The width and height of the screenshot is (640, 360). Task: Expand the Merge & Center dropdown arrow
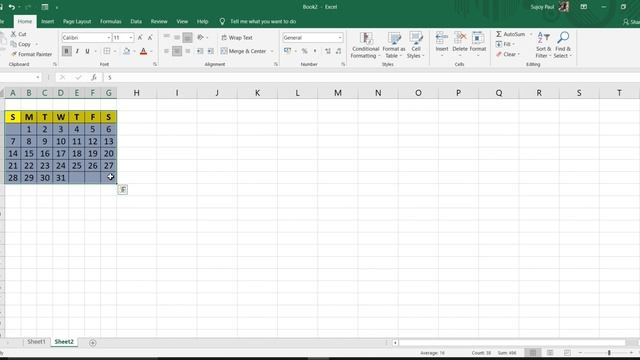pyautogui.click(x=272, y=51)
